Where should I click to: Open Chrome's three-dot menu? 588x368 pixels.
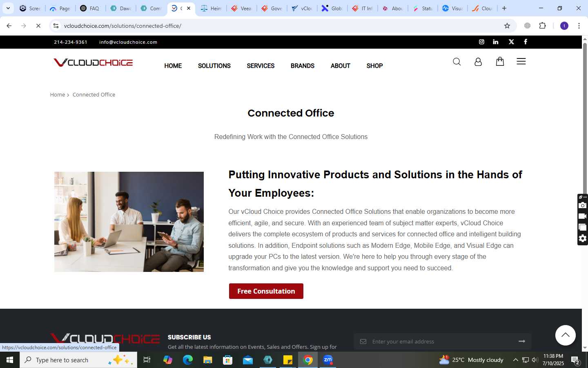pyautogui.click(x=579, y=26)
